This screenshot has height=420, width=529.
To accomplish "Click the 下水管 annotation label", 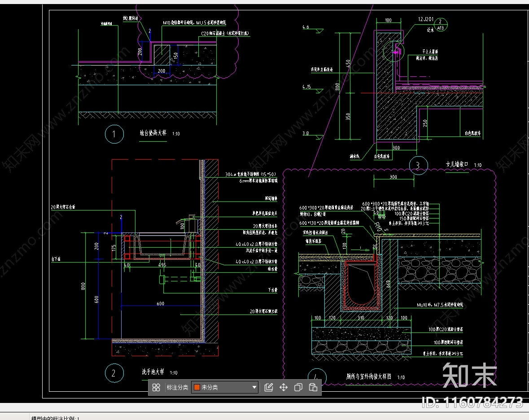I will 273,290.
